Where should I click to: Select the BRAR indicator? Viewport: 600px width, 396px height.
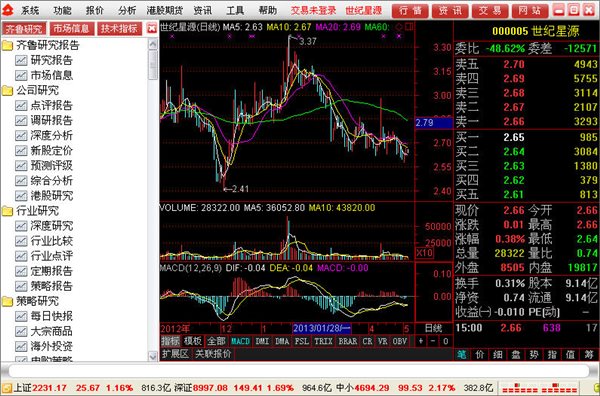pyautogui.click(x=347, y=341)
